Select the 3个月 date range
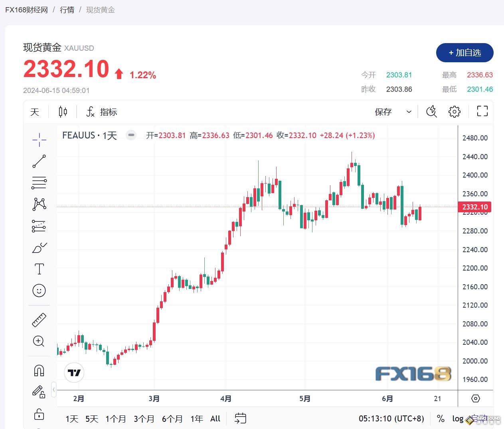 [x=144, y=419]
